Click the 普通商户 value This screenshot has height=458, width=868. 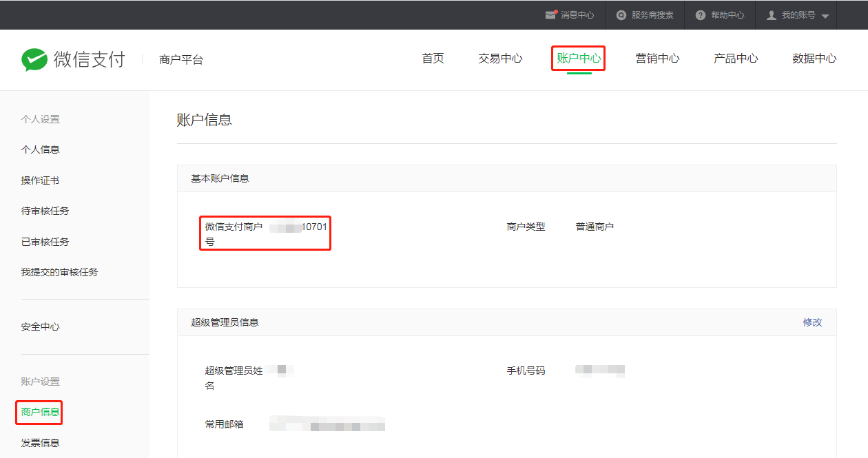pyautogui.click(x=595, y=227)
